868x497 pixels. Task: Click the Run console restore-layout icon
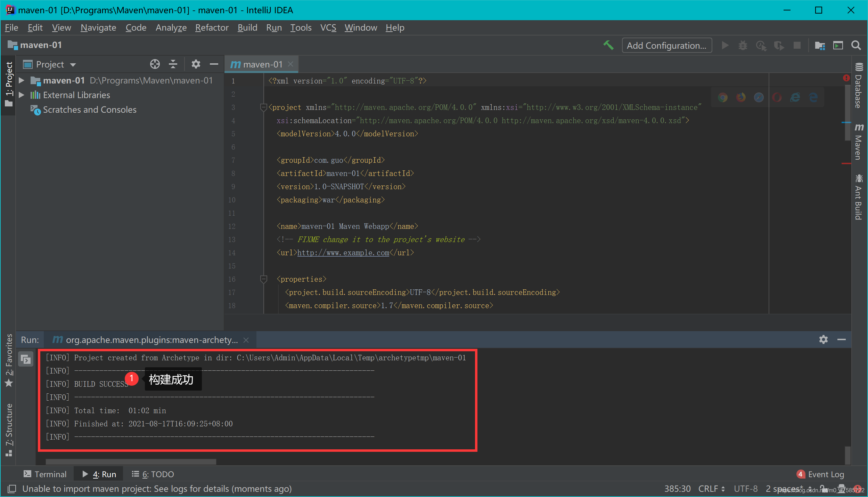(26, 359)
